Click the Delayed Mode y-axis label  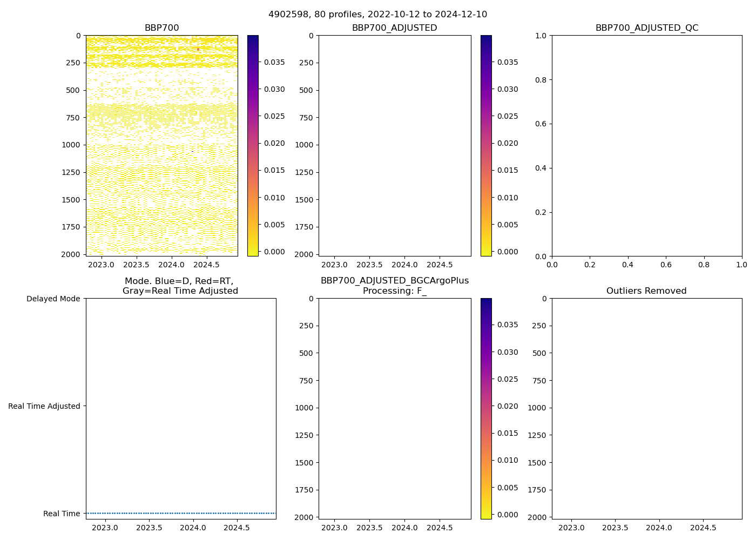click(x=53, y=299)
